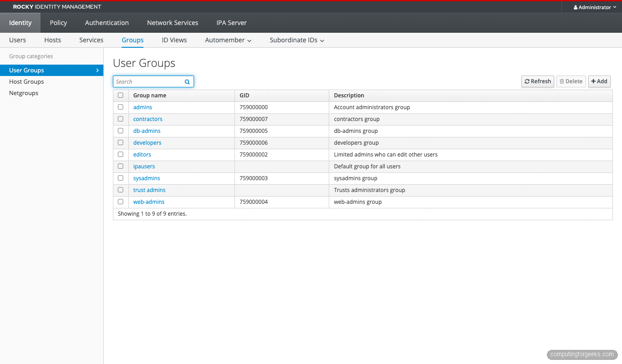Click the search magnifier icon

(x=187, y=82)
